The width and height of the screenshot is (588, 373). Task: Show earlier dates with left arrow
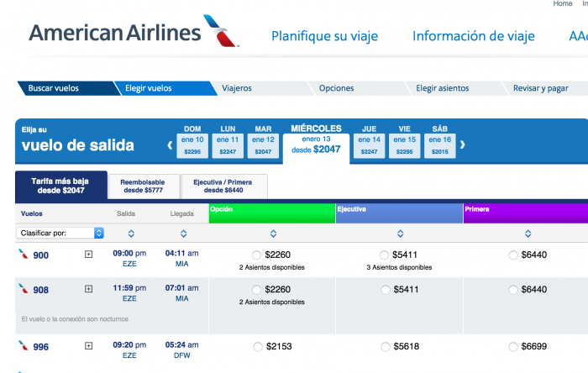[x=170, y=144]
